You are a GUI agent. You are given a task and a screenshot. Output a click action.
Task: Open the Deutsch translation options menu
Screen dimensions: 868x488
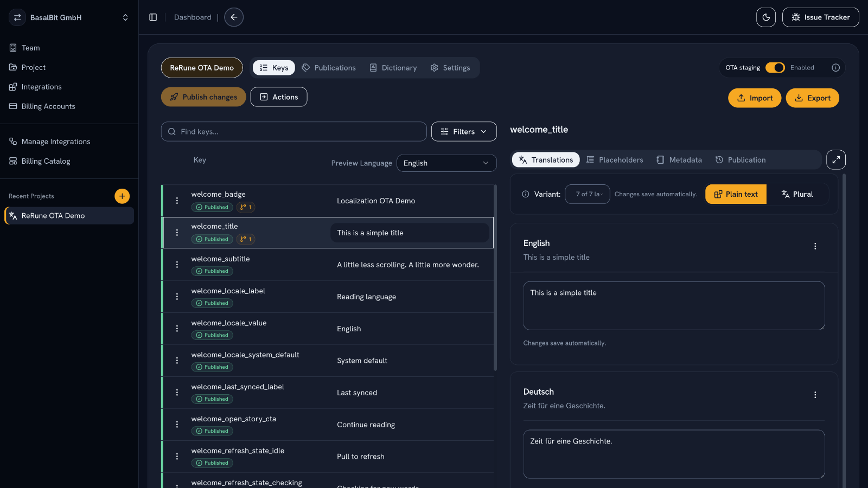[x=815, y=395]
